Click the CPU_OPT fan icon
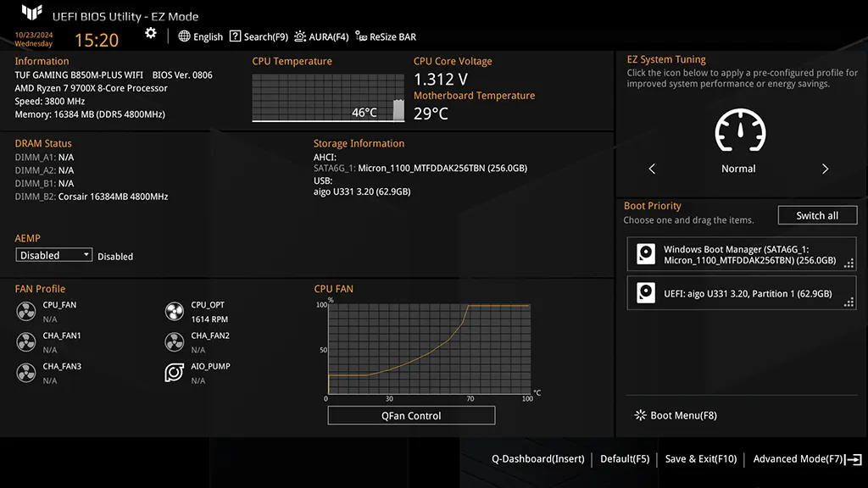Screen dimensions: 868x488 click(175, 312)
